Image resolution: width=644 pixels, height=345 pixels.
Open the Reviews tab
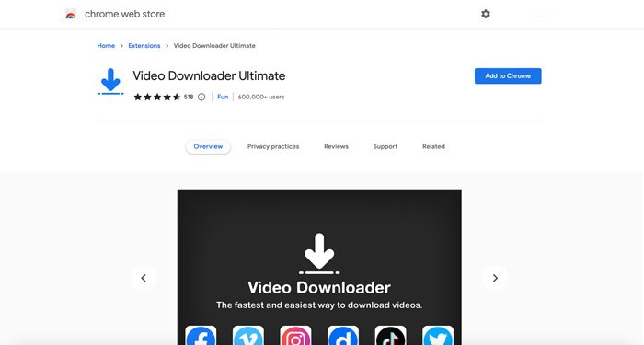pos(336,146)
